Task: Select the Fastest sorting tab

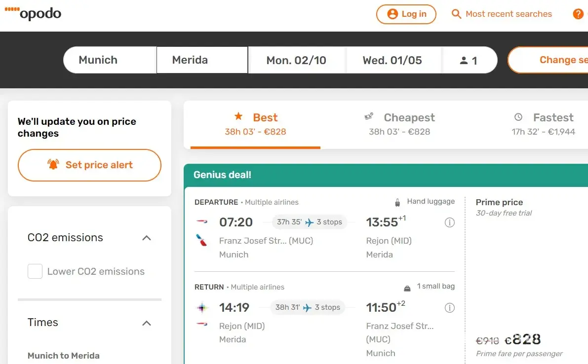Action: [x=544, y=124]
